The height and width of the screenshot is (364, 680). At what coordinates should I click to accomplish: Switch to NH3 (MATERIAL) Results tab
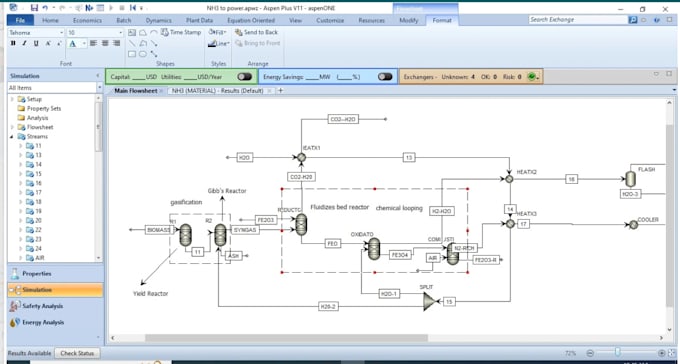pyautogui.click(x=217, y=91)
